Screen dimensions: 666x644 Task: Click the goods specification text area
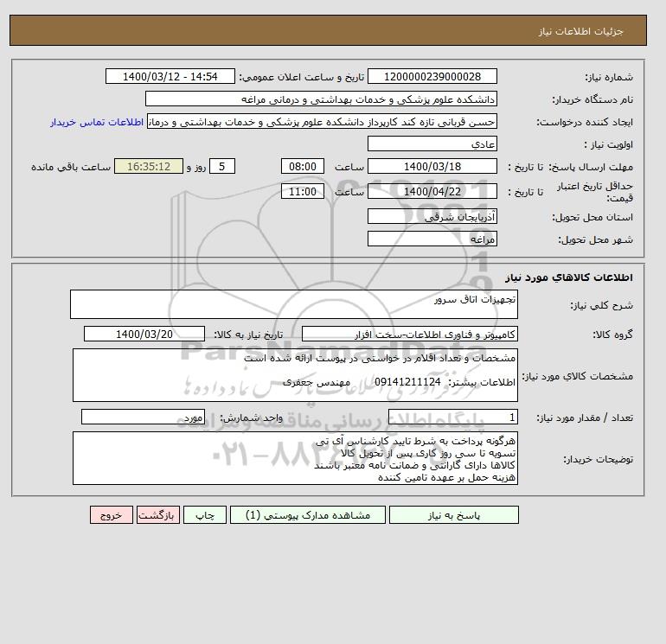click(x=295, y=375)
